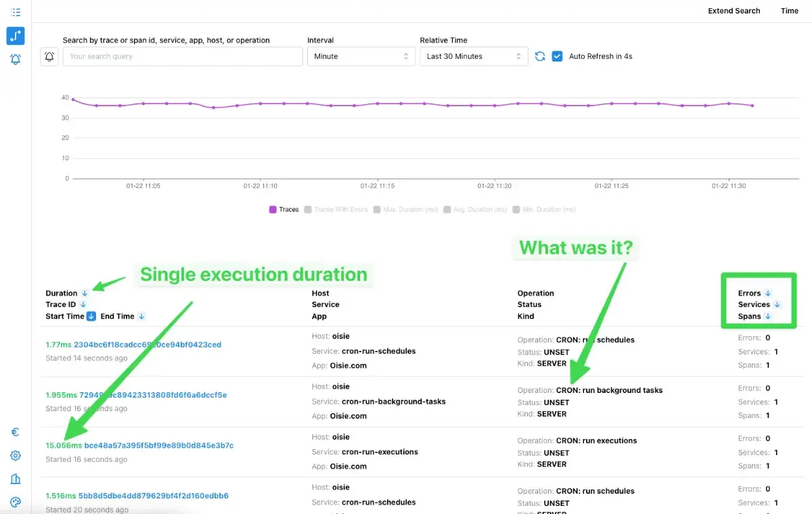812x514 pixels.
Task: Open trace bce48a57a395f5bf99e89b0d845e3b7c
Action: pyautogui.click(x=158, y=446)
